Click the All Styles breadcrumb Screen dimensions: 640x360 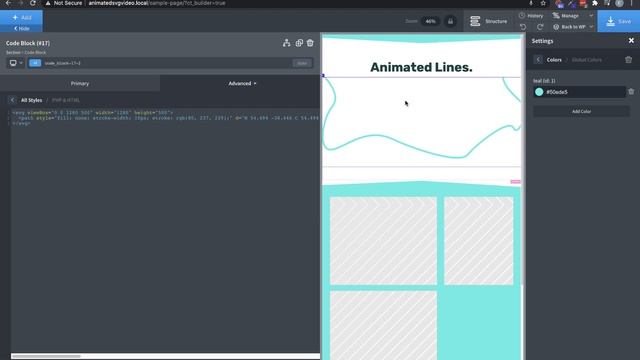point(31,100)
